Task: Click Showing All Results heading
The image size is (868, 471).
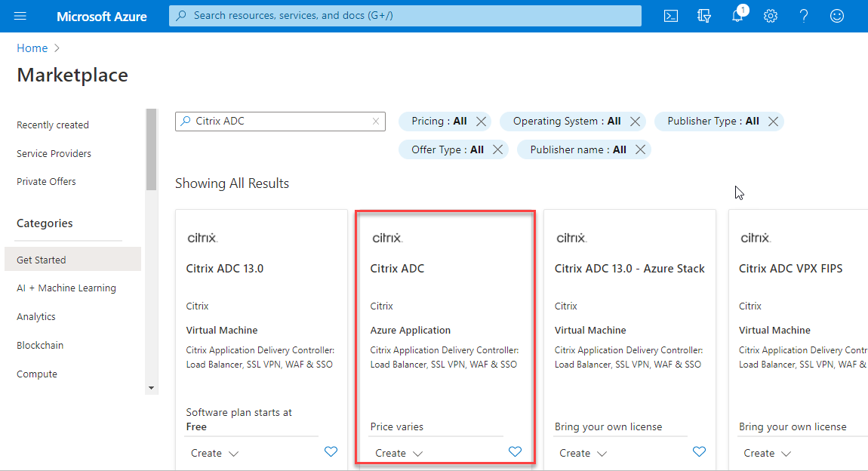Action: point(232,183)
